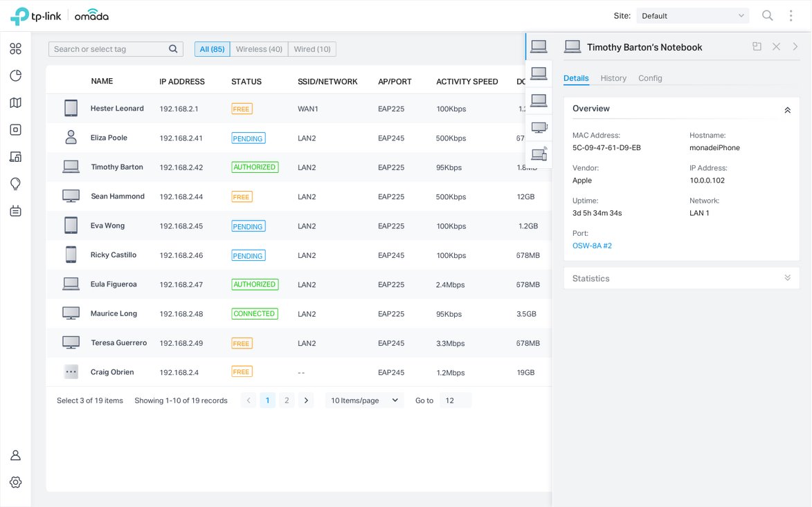Select the All (85) filter
This screenshot has width=812, height=507.
pos(212,49)
